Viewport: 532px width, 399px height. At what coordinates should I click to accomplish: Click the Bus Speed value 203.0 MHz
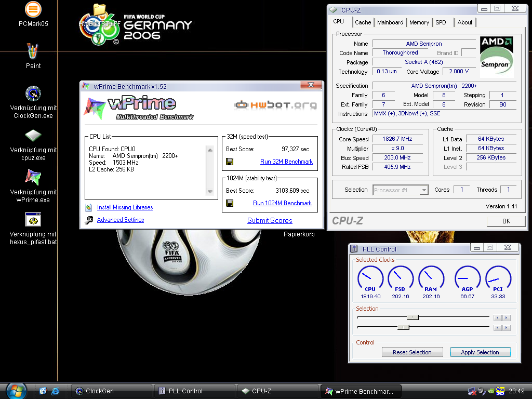click(x=397, y=157)
